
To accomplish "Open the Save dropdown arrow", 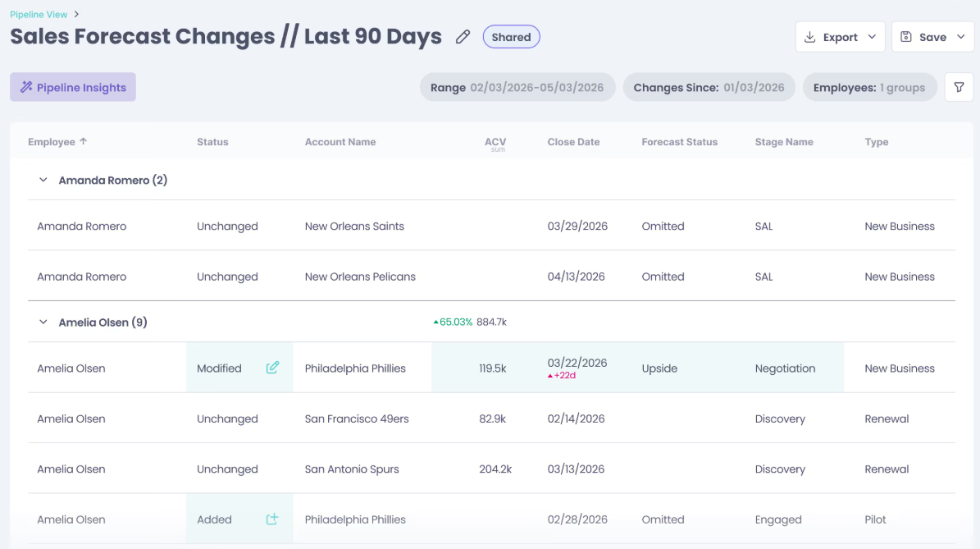I will (x=961, y=37).
